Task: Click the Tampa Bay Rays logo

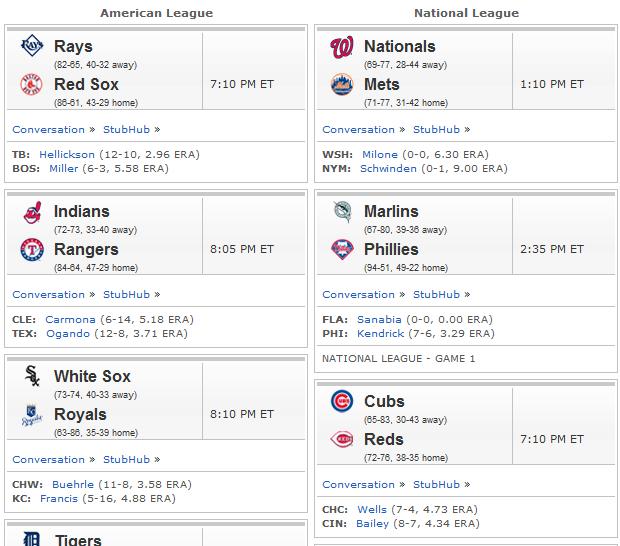Action: click(x=32, y=45)
